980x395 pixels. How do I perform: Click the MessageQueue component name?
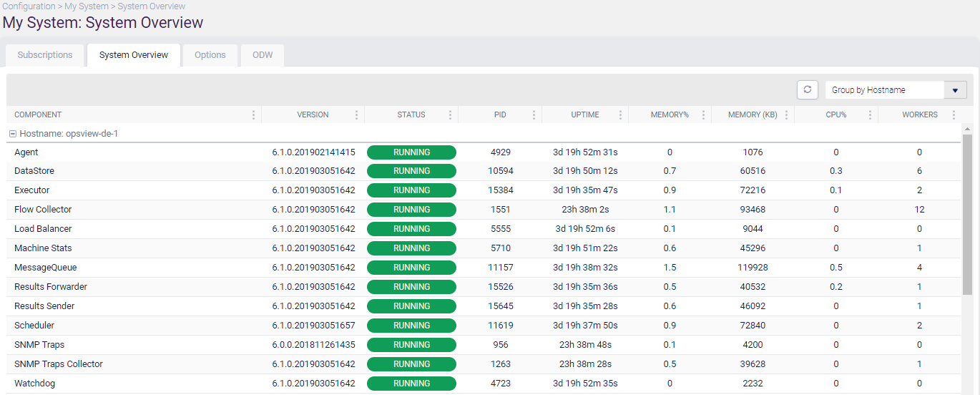(46, 268)
